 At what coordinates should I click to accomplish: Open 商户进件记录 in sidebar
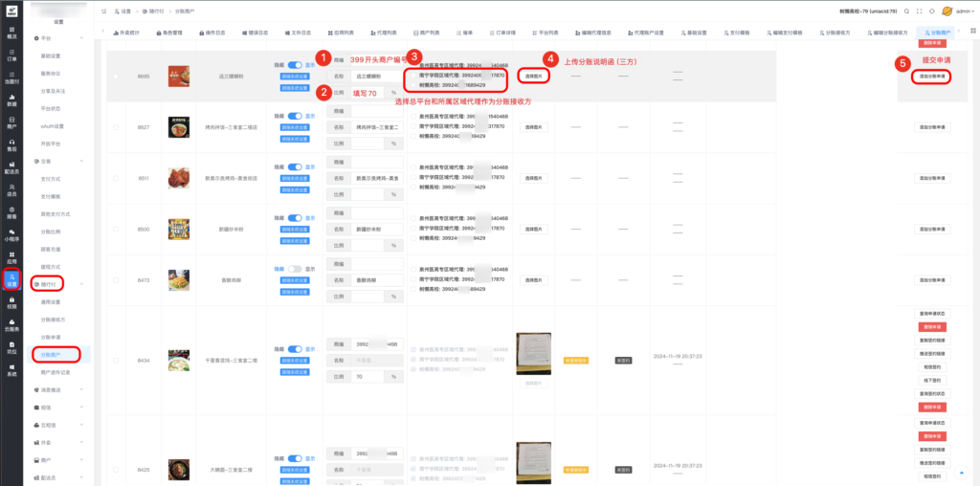(x=56, y=372)
